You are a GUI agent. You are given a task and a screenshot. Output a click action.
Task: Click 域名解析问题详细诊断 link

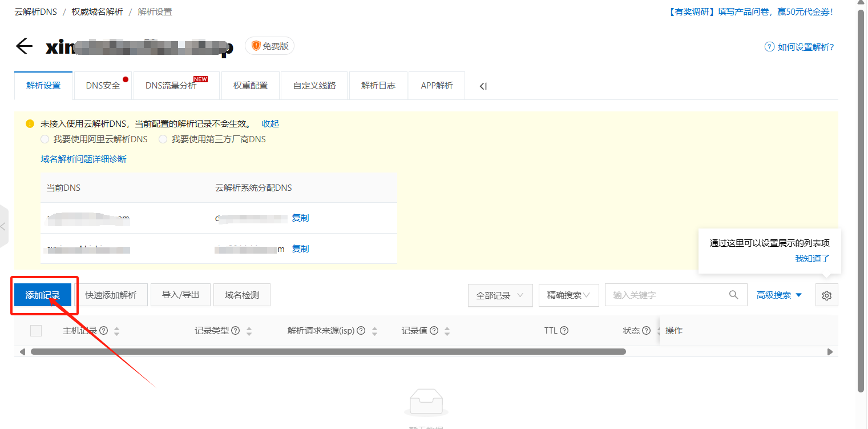[83, 159]
